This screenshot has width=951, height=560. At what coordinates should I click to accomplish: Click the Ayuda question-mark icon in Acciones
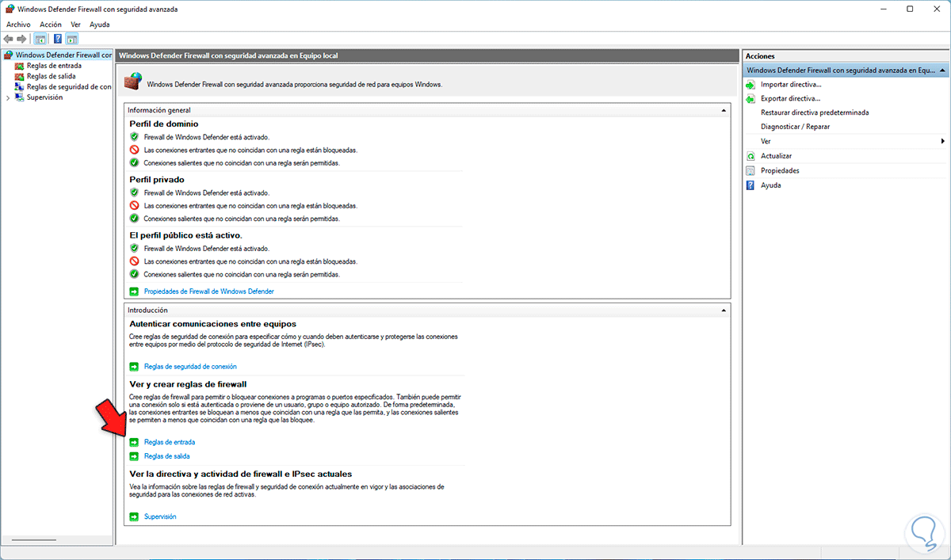tap(750, 185)
